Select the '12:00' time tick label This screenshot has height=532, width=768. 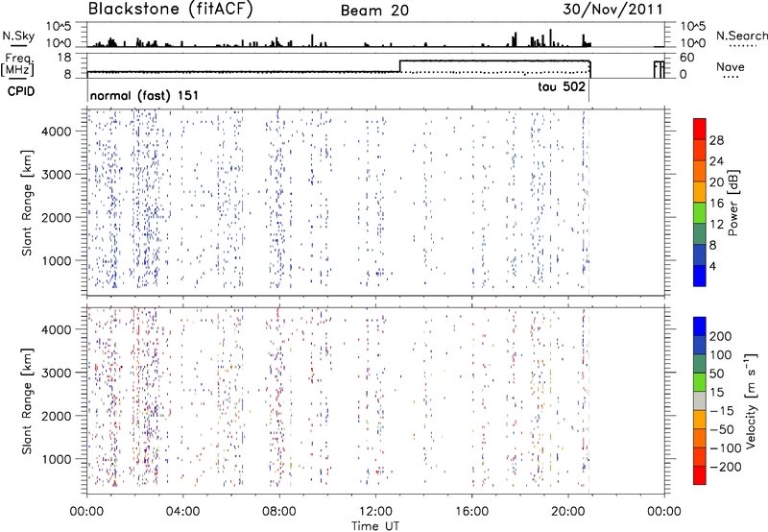pyautogui.click(x=375, y=512)
